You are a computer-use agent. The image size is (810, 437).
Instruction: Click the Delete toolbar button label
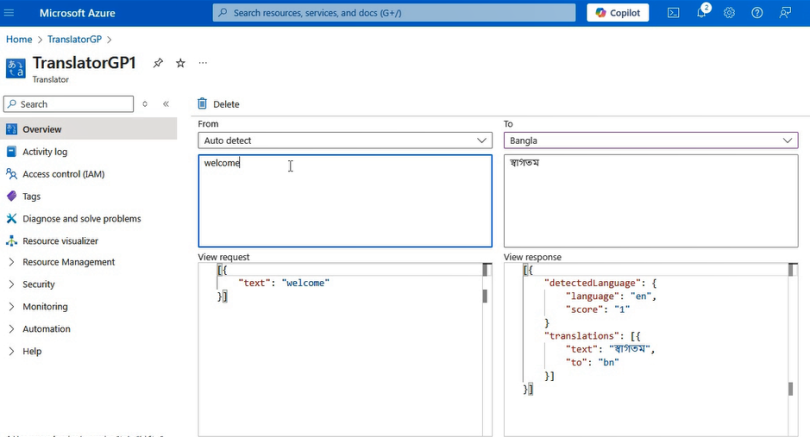226,104
